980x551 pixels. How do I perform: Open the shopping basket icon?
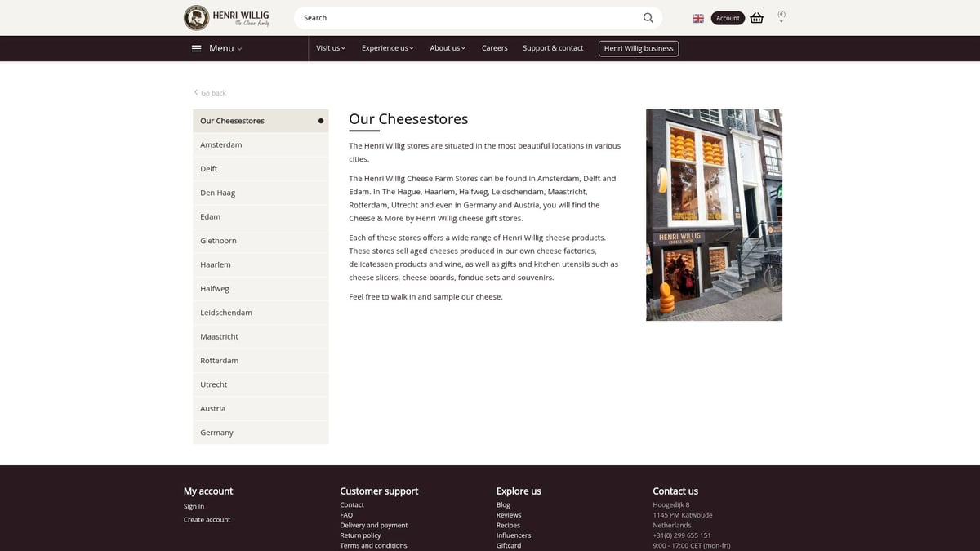(756, 18)
